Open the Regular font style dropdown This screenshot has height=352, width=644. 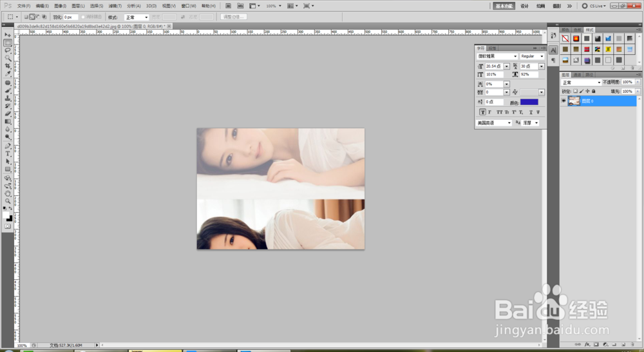(532, 56)
